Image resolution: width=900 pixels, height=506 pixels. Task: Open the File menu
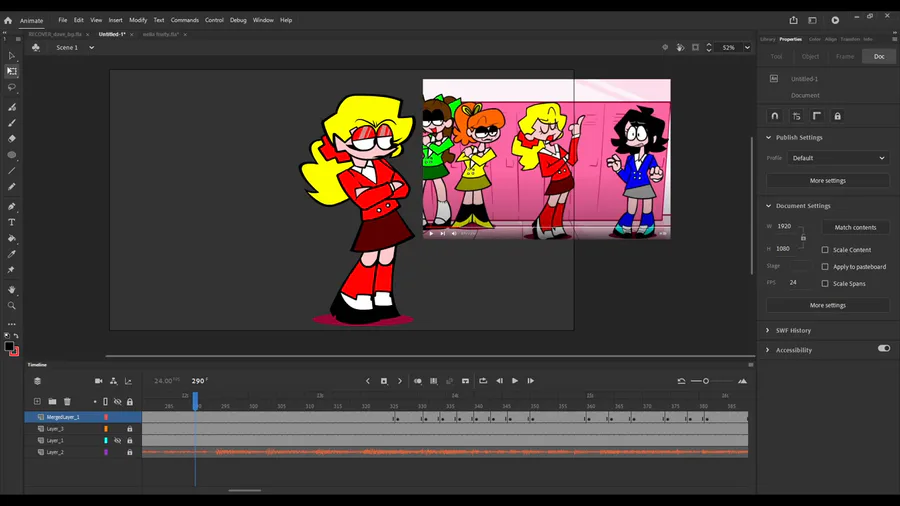[63, 20]
